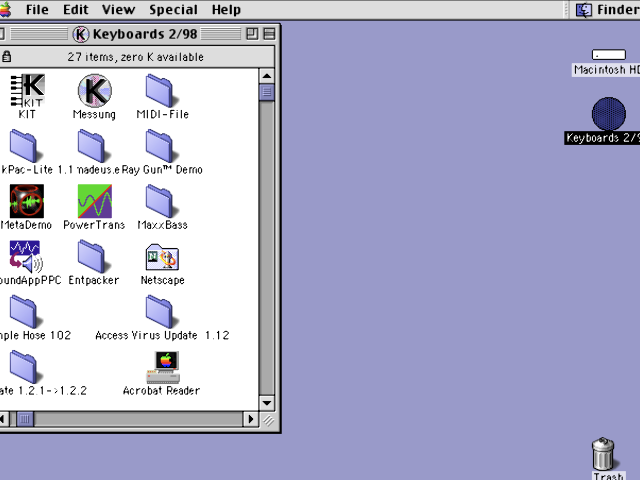Click the horizontal scrollbar right arrow
Viewport: 640px width, 480px height.
pyautogui.click(x=251, y=419)
